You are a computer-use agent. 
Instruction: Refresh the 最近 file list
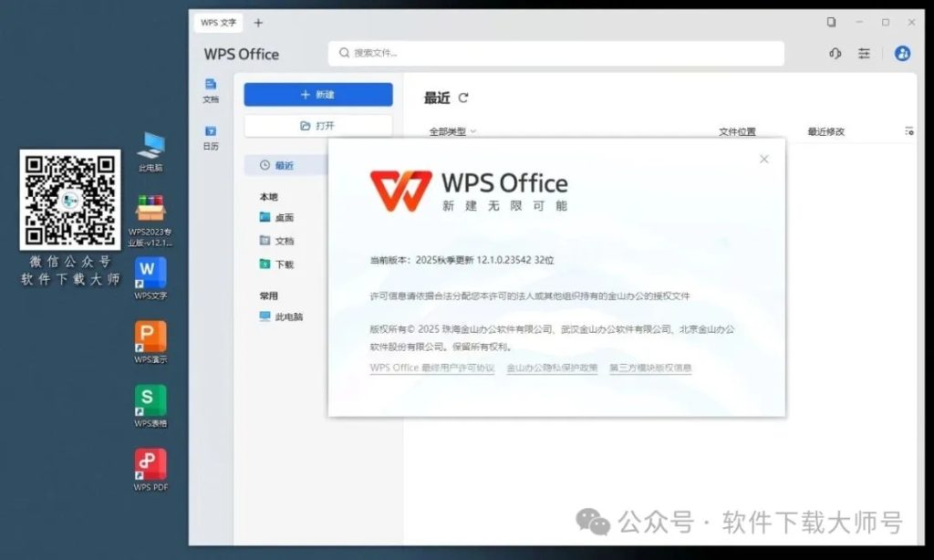464,98
